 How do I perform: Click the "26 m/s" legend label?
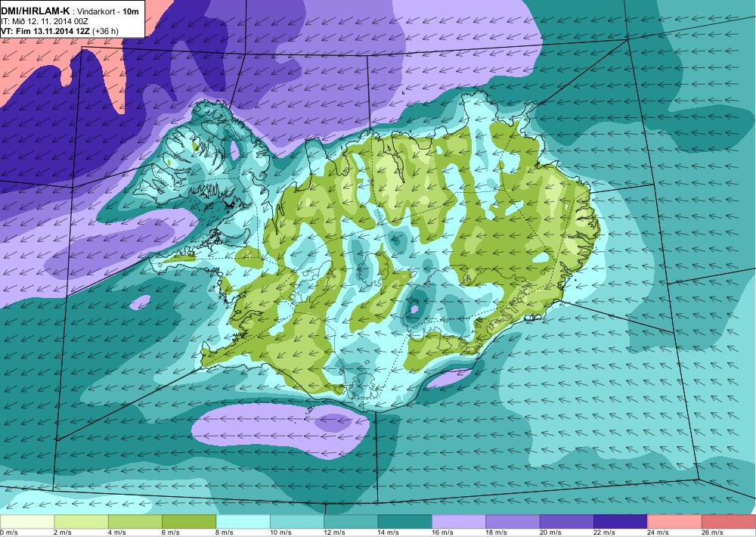coord(713,532)
